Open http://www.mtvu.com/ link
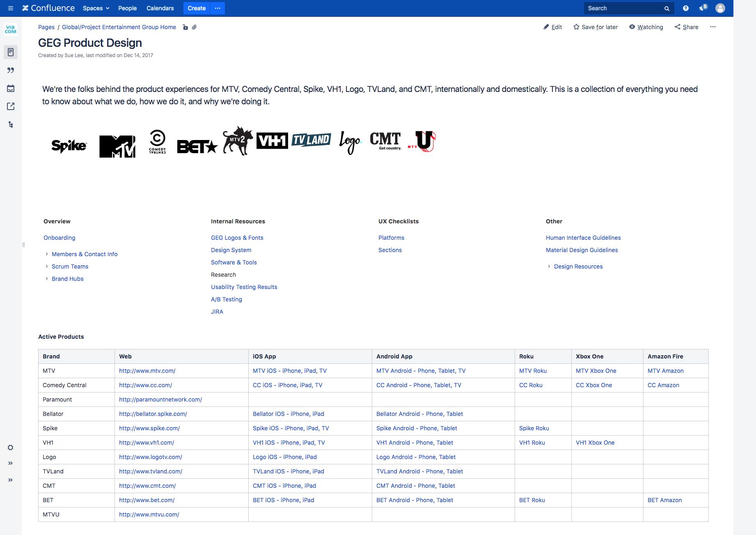This screenshot has height=535, width=756. pyautogui.click(x=149, y=514)
